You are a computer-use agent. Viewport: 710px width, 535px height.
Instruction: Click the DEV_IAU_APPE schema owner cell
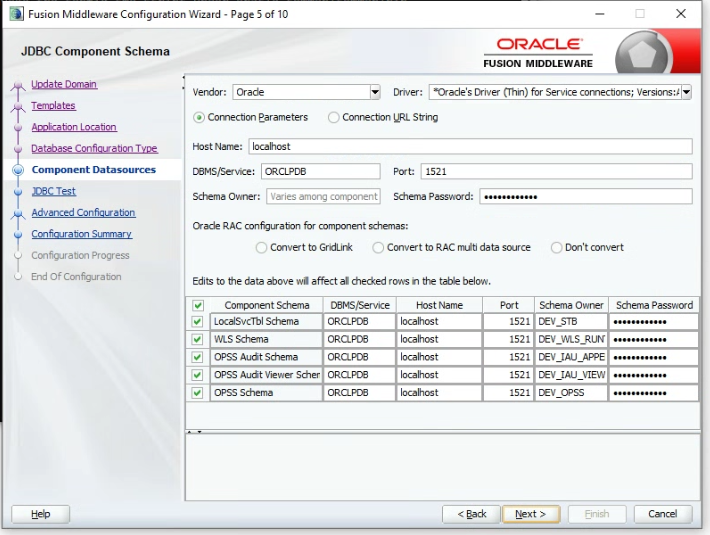(571, 357)
